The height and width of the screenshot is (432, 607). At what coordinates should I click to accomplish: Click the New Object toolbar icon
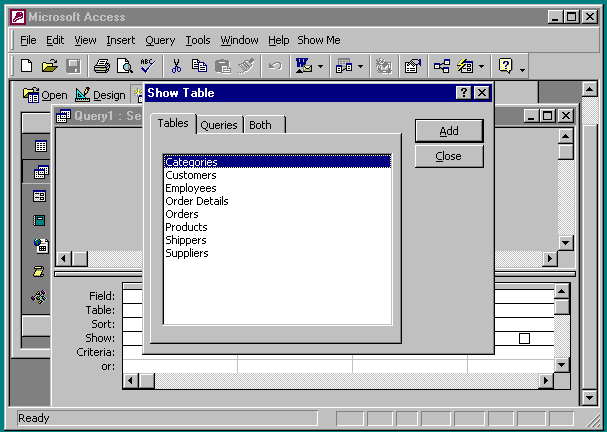tap(465, 66)
